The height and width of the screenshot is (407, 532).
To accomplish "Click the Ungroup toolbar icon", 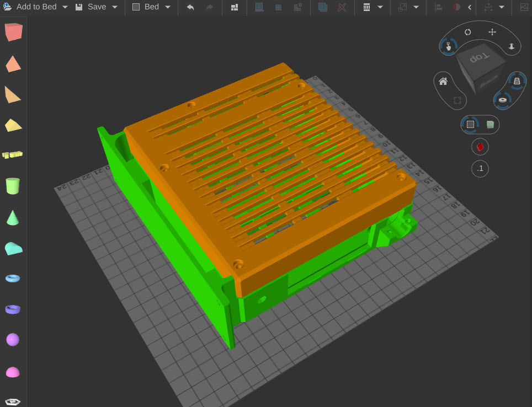I will 298,7.
